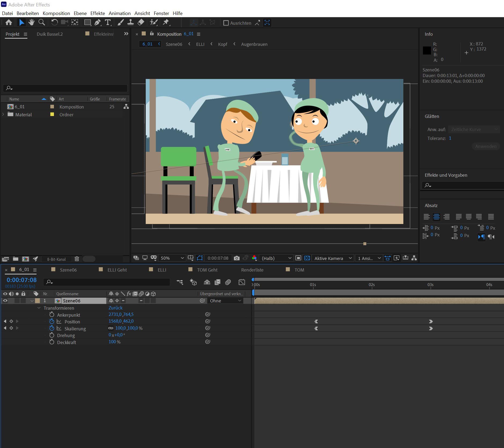Select the Hand tool in the toolbar
This screenshot has height=448, width=504.
(x=31, y=23)
